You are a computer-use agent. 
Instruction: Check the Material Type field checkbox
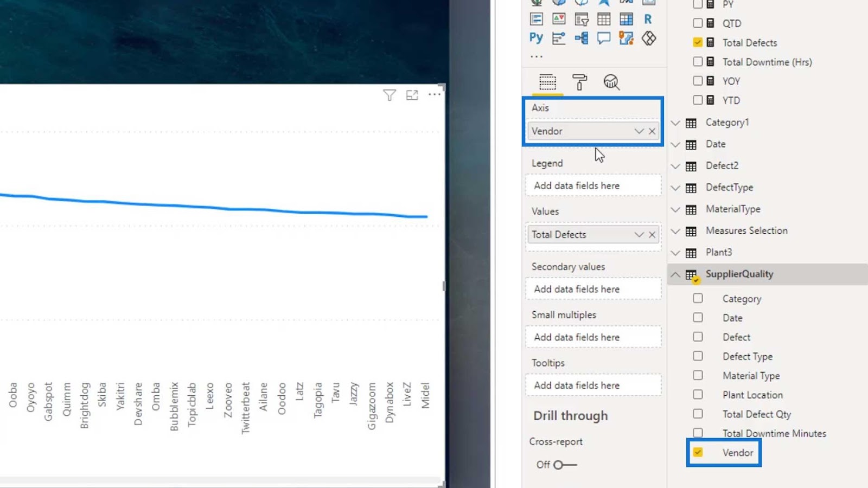click(698, 375)
